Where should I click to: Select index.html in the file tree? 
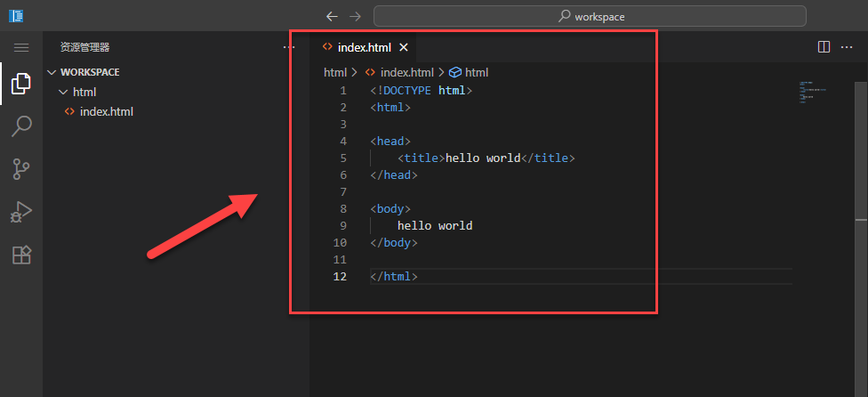106,111
